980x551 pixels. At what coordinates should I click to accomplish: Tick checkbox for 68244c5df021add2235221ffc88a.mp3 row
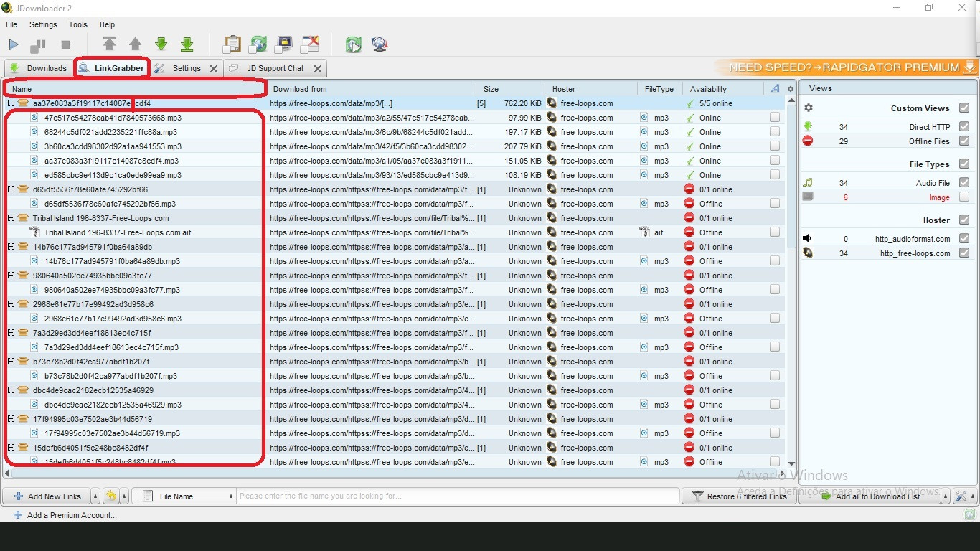click(775, 132)
